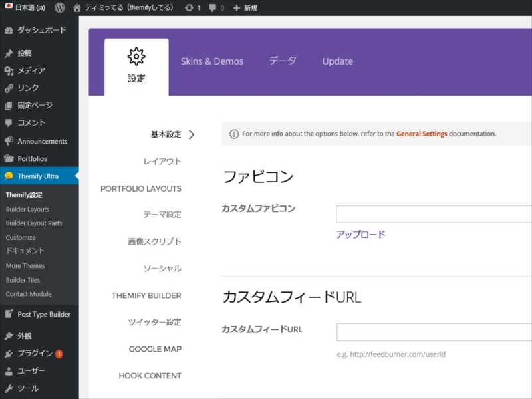Click the プラグイン plug icon
This screenshot has width=532, height=399.
pos(9,354)
